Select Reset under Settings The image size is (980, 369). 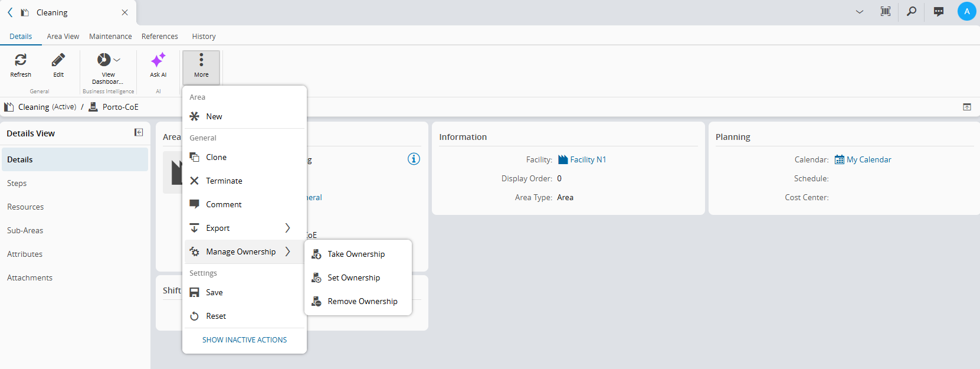click(245, 316)
